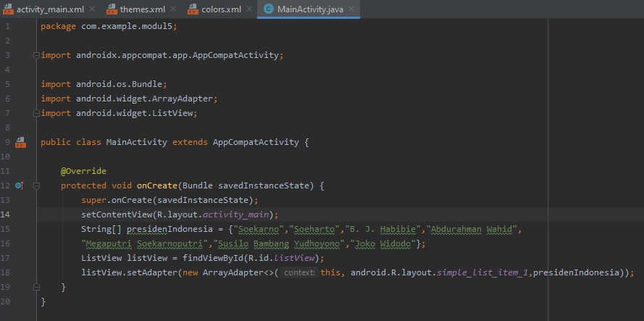Viewport: 644px width, 321px height.
Task: Switch to the activity_main.xml tab
Action: pos(49,9)
